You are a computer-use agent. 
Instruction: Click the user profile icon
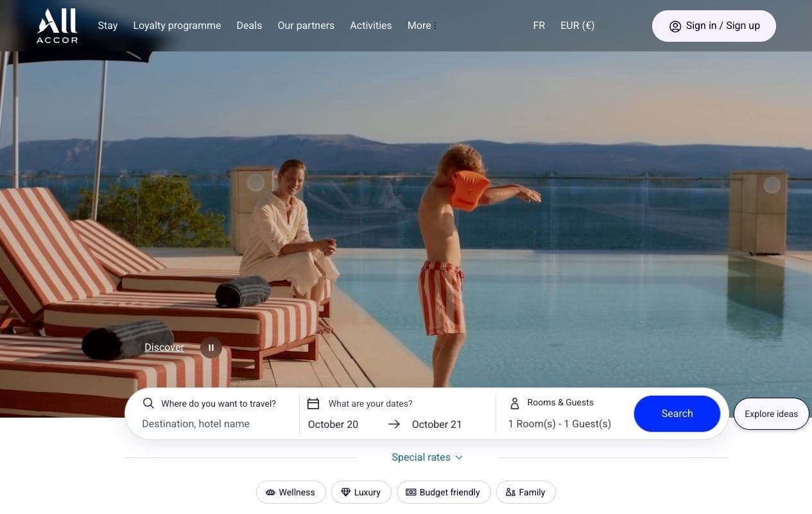675,26
